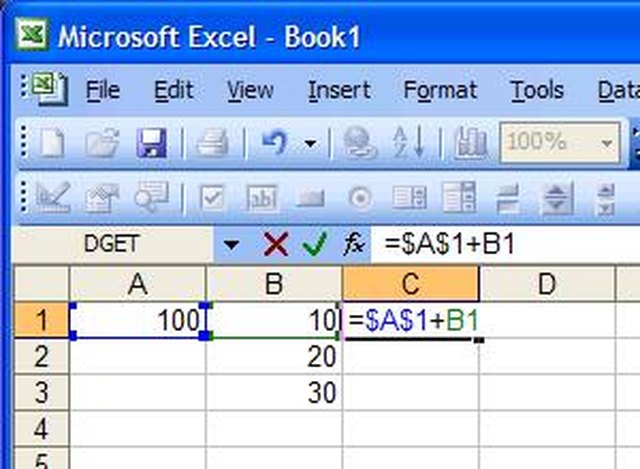Click cell A1 containing 100

point(138,320)
